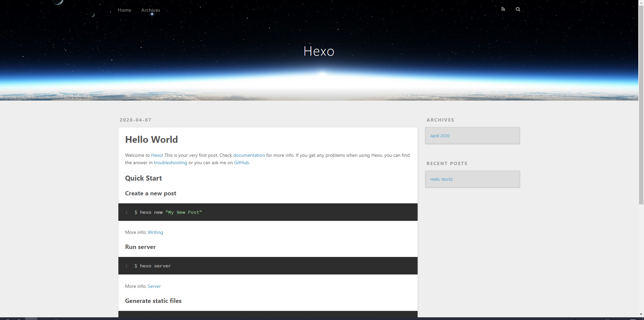Click the Run server heading
The image size is (644, 320).
click(x=141, y=247)
